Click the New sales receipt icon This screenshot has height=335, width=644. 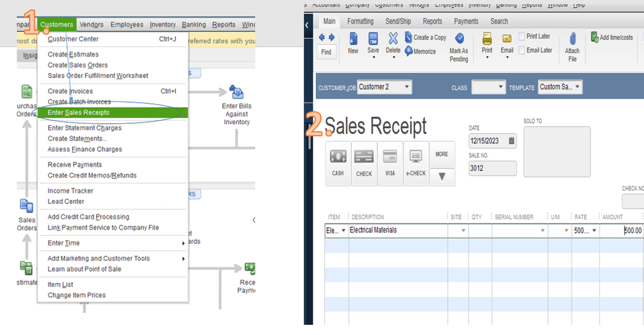point(353,39)
